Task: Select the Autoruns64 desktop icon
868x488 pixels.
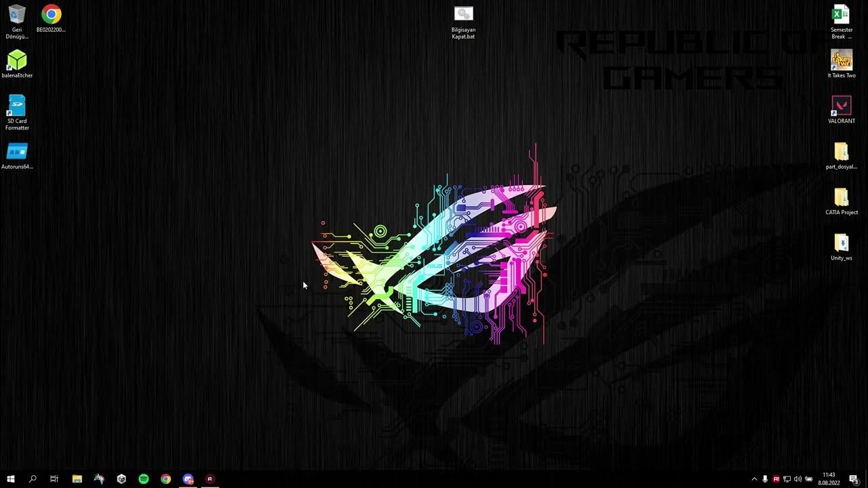Action: pyautogui.click(x=17, y=156)
